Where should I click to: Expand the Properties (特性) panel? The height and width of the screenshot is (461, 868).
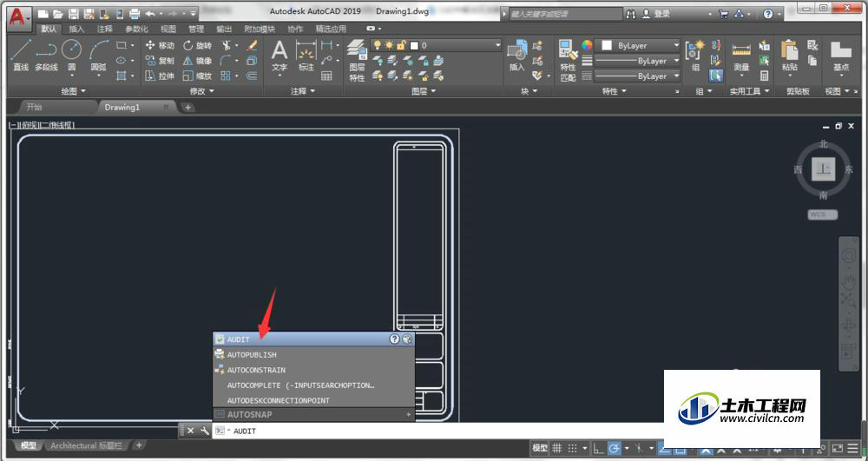(614, 91)
